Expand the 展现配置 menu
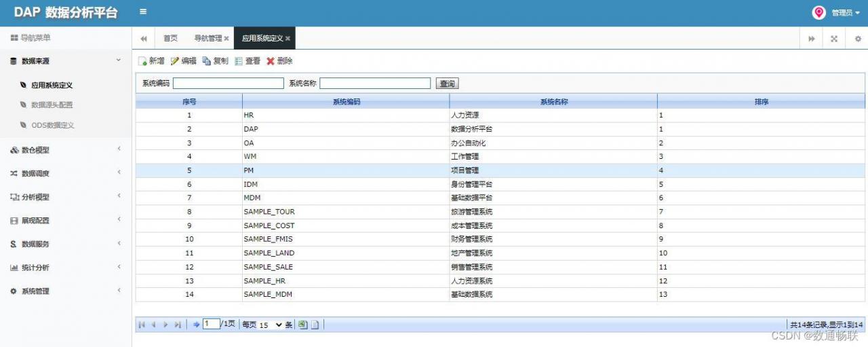Screen dimensions: 868x347 [x=66, y=221]
